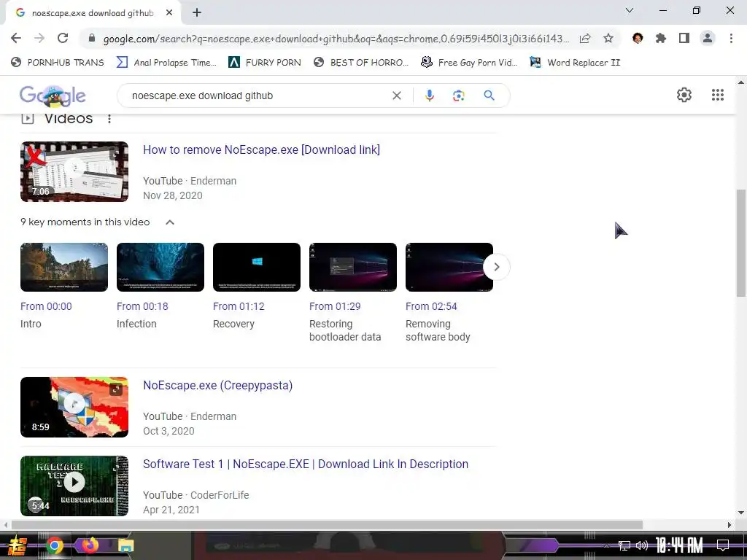Open NoEscape.exe (Creepypasta) video link

[x=217, y=385]
